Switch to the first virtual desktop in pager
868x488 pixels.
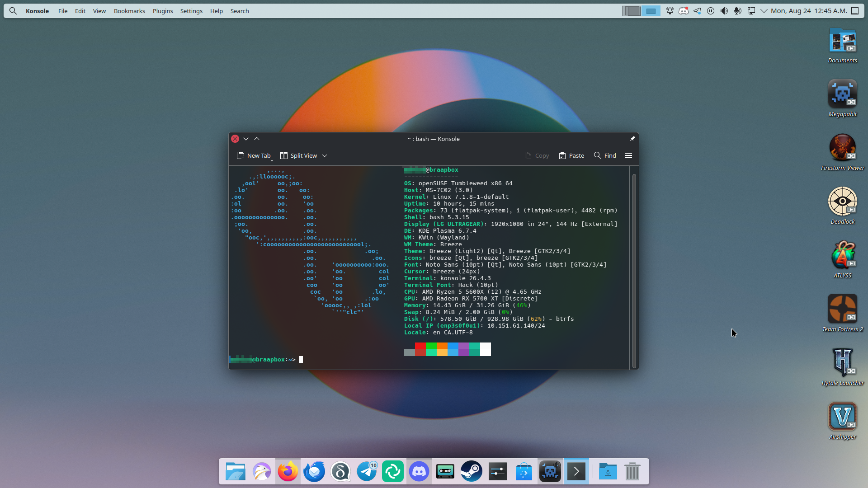[x=632, y=11]
